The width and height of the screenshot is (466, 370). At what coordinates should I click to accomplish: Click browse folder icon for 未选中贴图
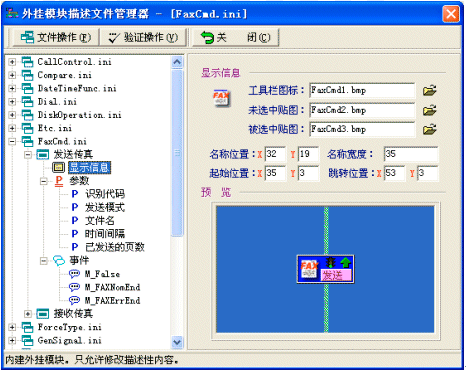coord(430,110)
